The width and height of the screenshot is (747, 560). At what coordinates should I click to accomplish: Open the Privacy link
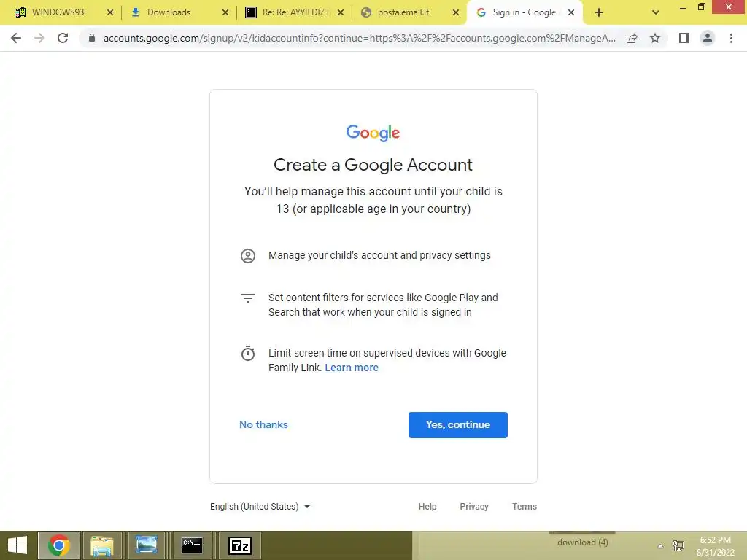tap(474, 507)
